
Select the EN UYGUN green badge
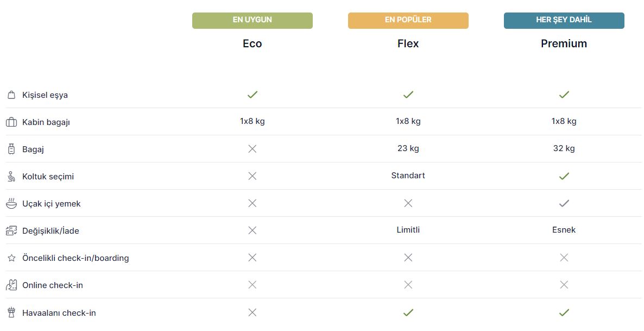(252, 21)
